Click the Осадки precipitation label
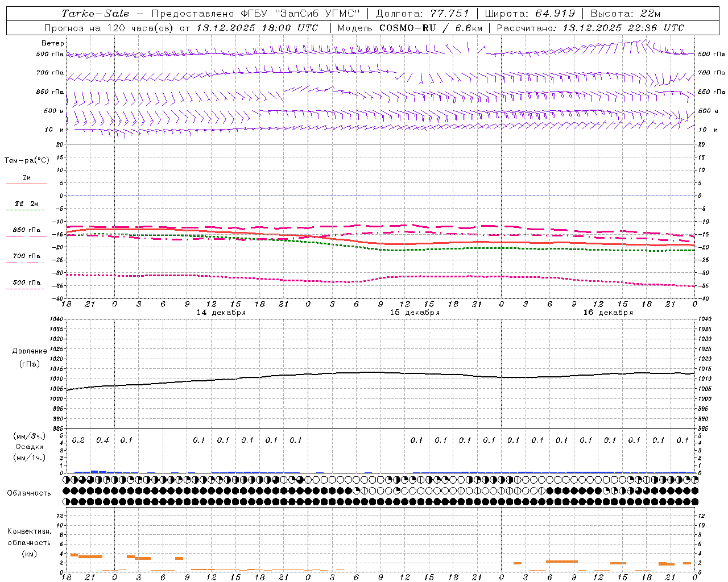728x582 pixels. pyautogui.click(x=30, y=447)
